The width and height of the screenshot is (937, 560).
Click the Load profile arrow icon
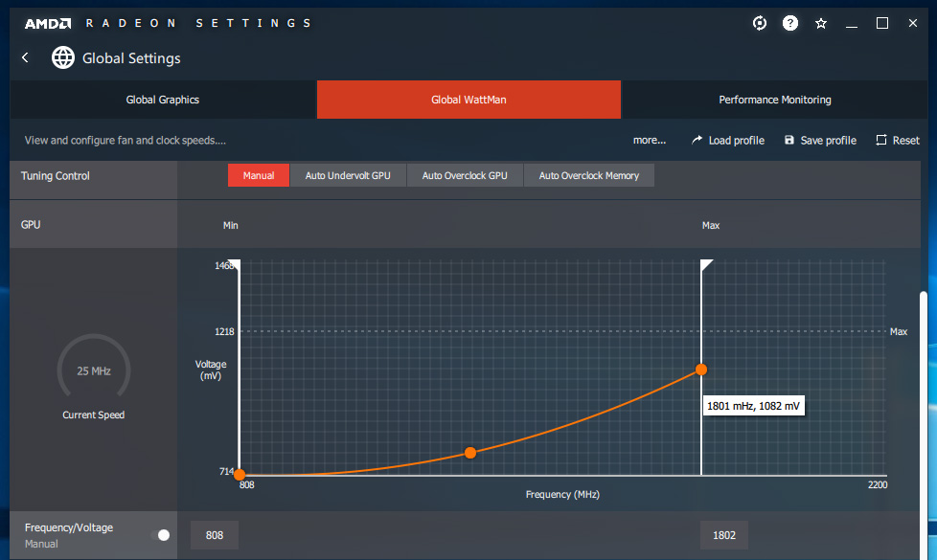pyautogui.click(x=697, y=141)
